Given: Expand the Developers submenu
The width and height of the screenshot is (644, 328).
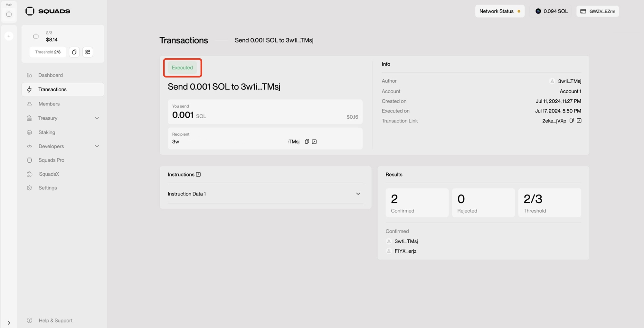Looking at the screenshot, I should (x=97, y=146).
